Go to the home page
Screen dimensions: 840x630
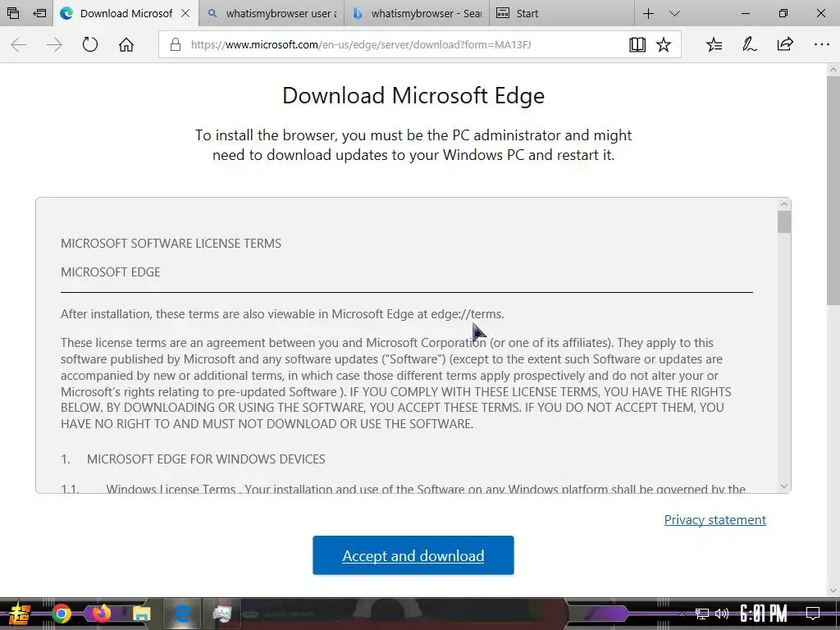(x=126, y=44)
